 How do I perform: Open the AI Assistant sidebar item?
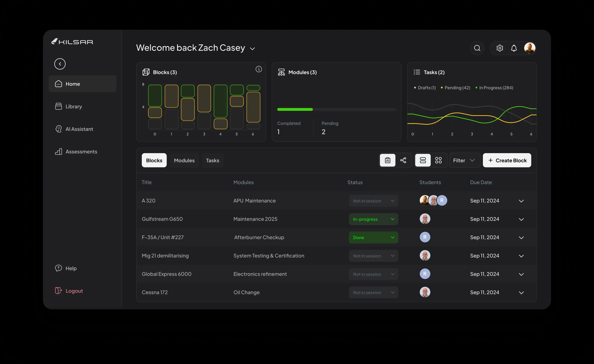click(x=79, y=129)
